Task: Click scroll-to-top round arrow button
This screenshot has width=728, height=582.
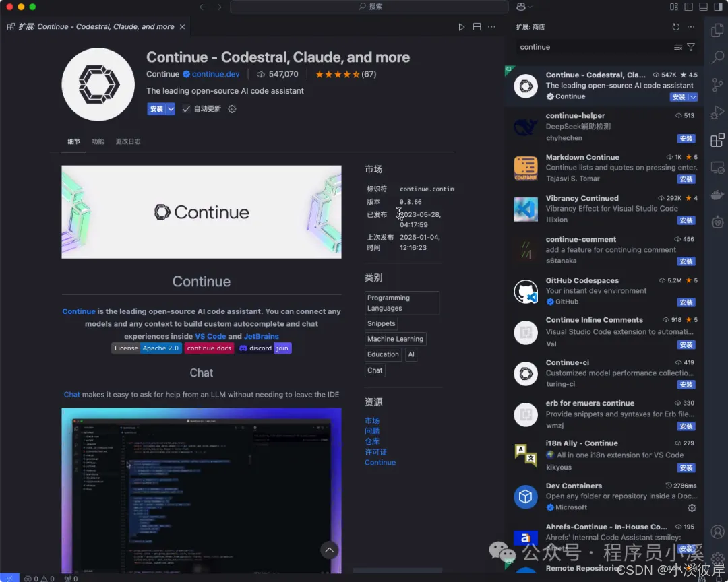Action: 329,550
